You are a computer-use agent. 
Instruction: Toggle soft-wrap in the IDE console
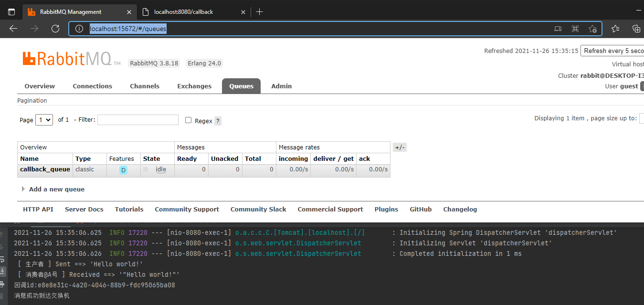coord(2,259)
